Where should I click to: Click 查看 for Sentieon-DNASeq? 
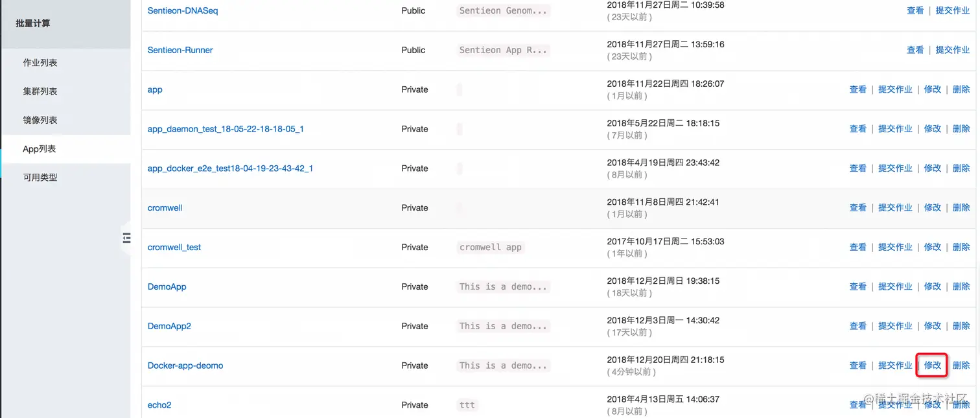[915, 10]
